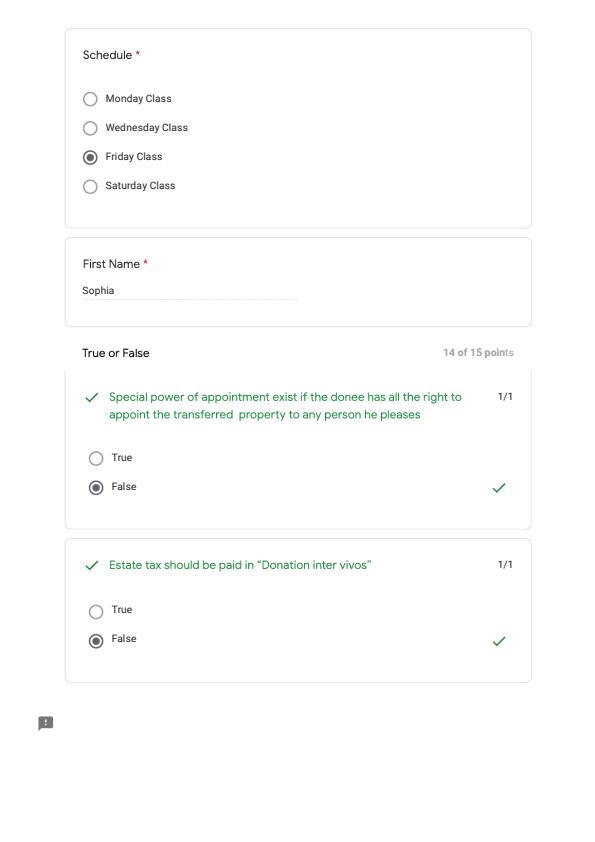This screenshot has width=595, height=842.
Task: Click the Estate tax question text
Action: pos(240,565)
